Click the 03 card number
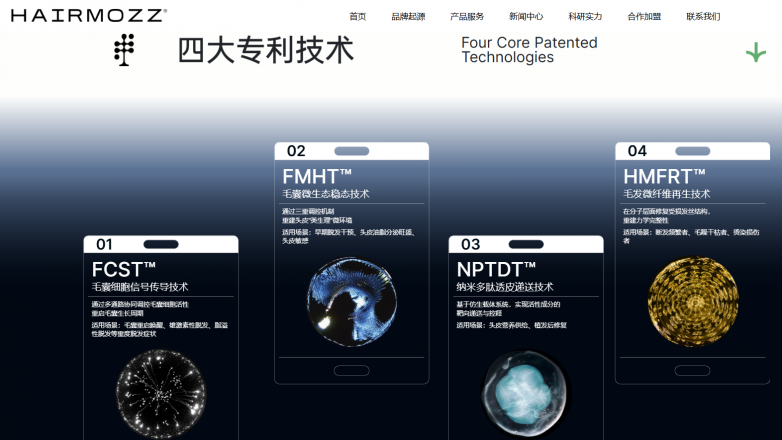This screenshot has width=782, height=440. click(x=470, y=244)
